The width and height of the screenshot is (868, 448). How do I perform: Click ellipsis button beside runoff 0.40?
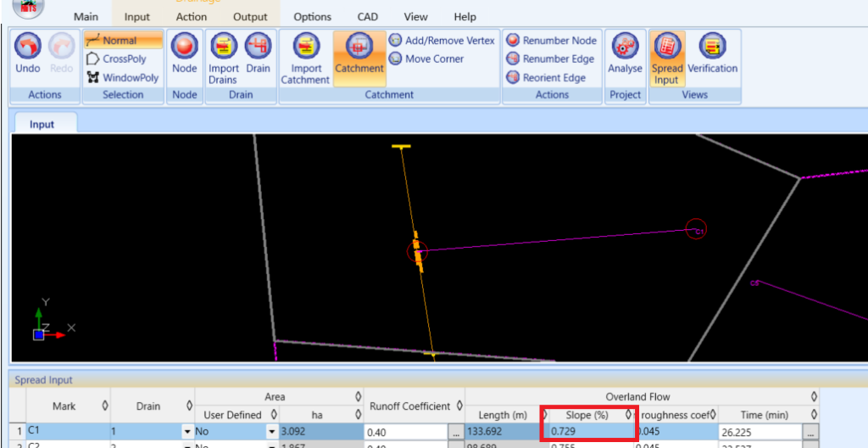[x=455, y=432]
